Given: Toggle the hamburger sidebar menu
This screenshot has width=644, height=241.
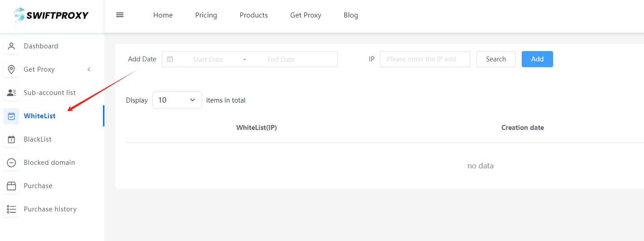Looking at the screenshot, I should point(120,15).
